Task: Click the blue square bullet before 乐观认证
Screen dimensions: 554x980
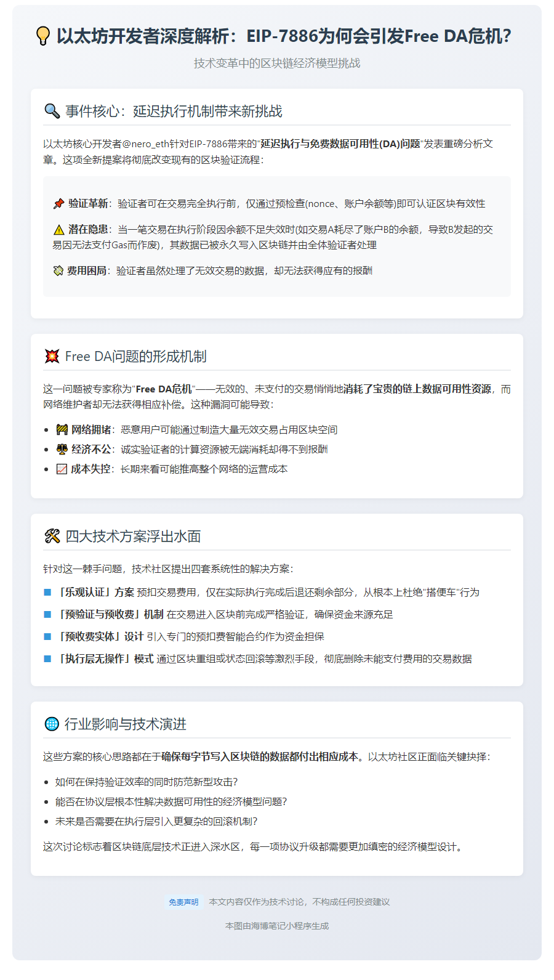Action: 47,592
